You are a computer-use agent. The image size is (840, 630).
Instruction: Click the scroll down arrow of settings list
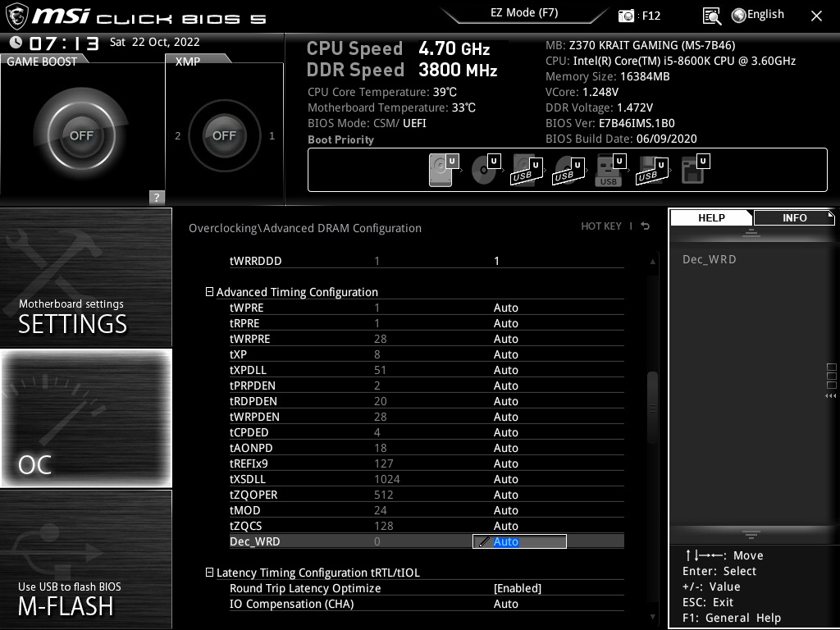pos(652,617)
